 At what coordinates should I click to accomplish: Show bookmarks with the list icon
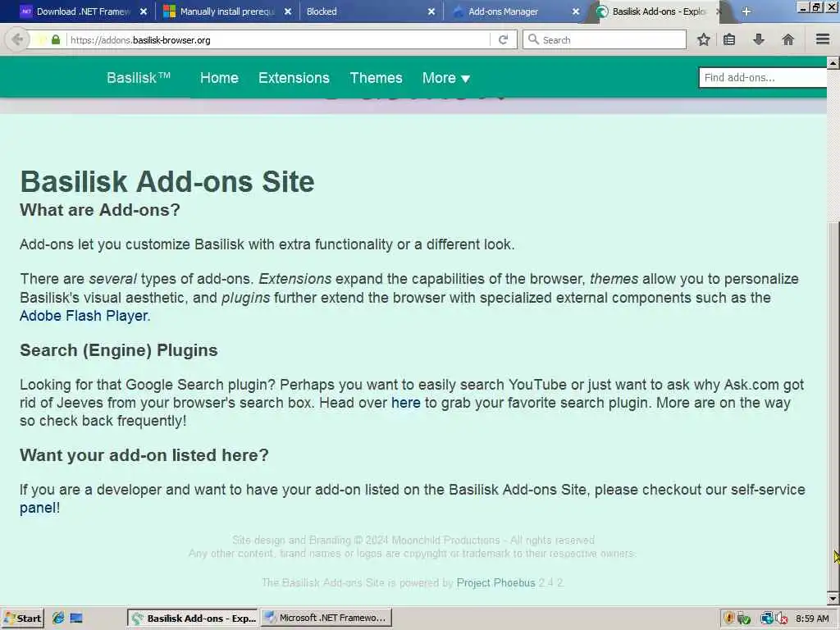click(x=729, y=39)
